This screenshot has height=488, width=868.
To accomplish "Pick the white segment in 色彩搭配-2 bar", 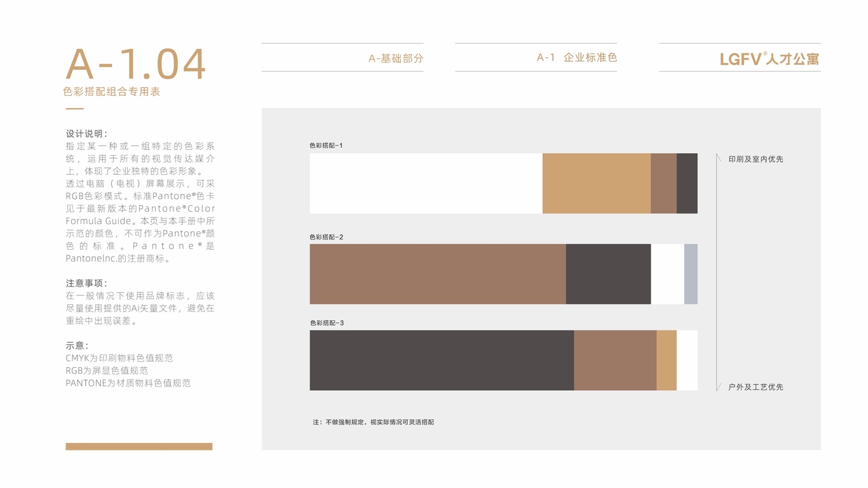I will (x=667, y=274).
